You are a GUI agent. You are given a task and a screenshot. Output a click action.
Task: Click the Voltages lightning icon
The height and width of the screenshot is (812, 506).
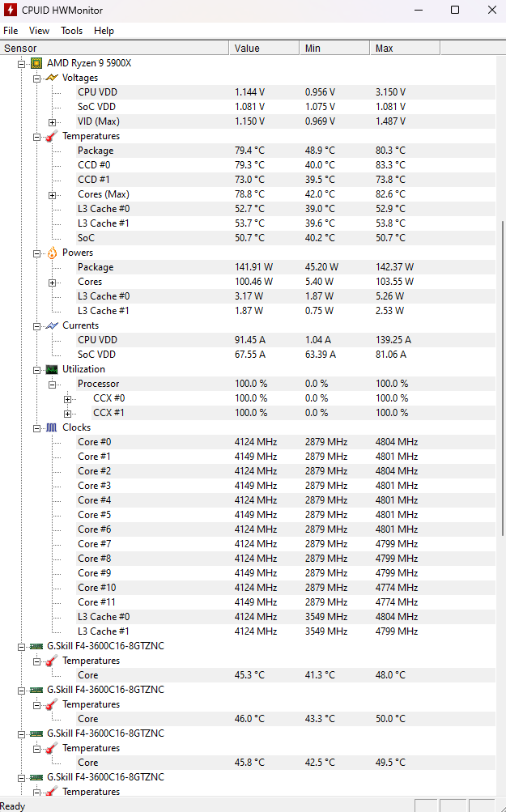(x=52, y=78)
